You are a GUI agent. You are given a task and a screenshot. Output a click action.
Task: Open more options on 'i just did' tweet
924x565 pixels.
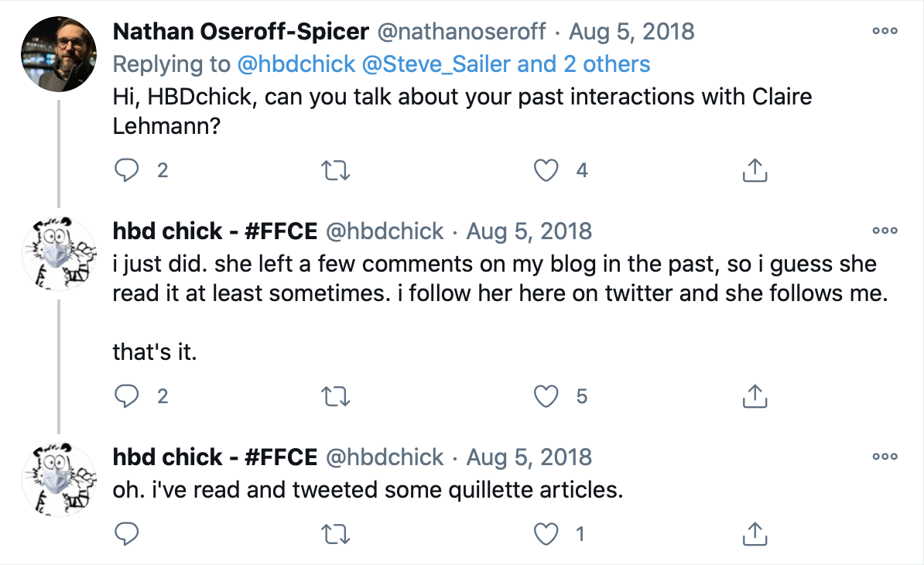coord(884,231)
